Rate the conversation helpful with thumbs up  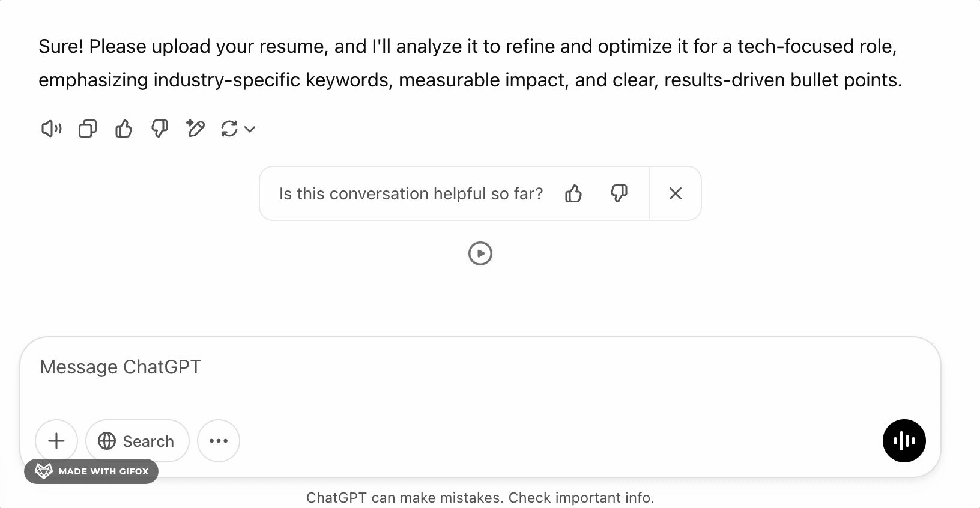[574, 193]
